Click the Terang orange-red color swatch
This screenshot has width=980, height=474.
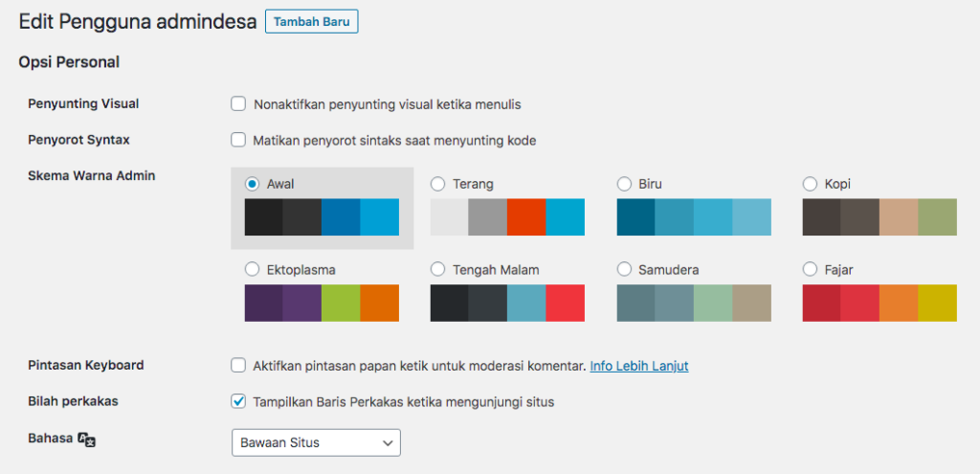tap(526, 217)
